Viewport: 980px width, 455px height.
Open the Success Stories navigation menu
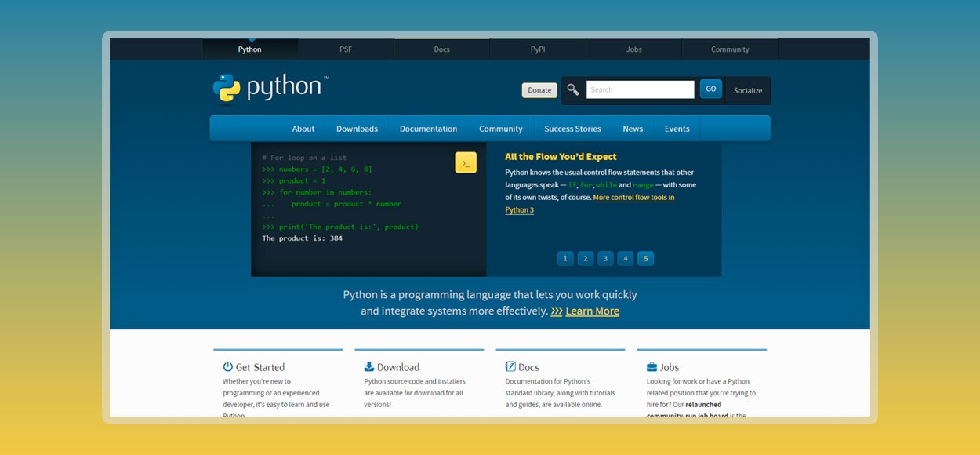coord(572,129)
